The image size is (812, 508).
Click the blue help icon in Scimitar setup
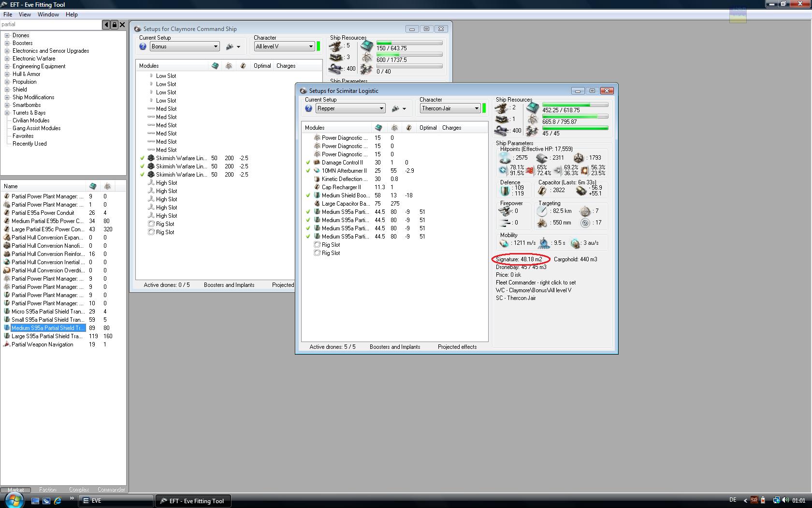tap(308, 108)
